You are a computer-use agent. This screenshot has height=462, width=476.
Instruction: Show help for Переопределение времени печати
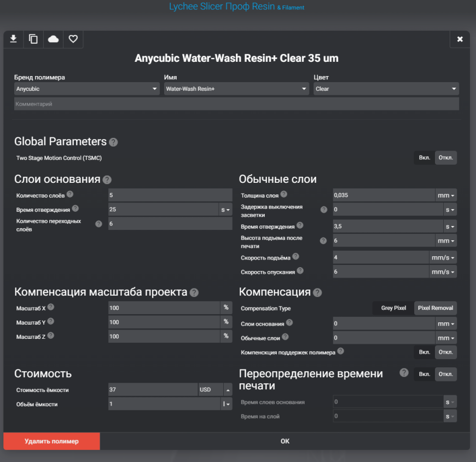[x=404, y=373]
